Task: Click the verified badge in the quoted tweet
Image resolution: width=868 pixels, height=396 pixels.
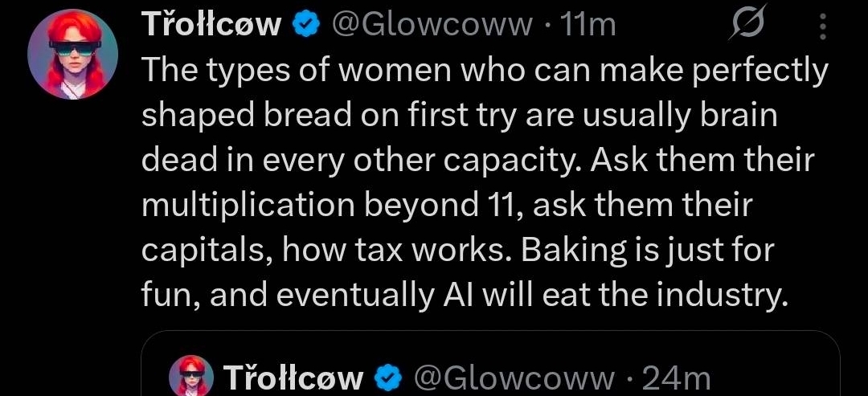Action: pos(388,377)
